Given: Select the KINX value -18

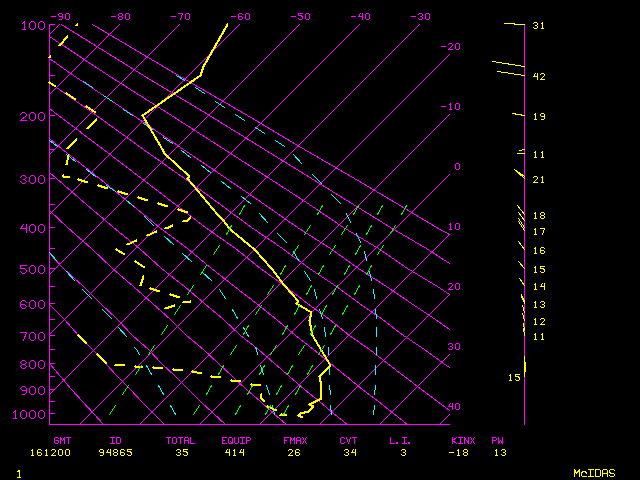Looking at the screenshot, I should coord(461,452).
